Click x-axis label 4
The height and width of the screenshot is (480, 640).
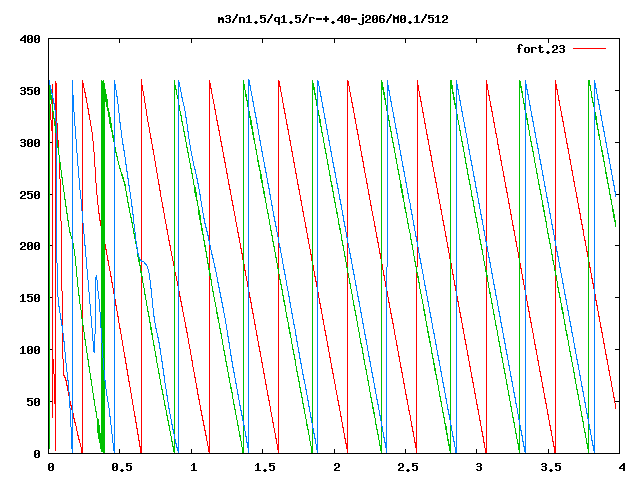point(622,467)
